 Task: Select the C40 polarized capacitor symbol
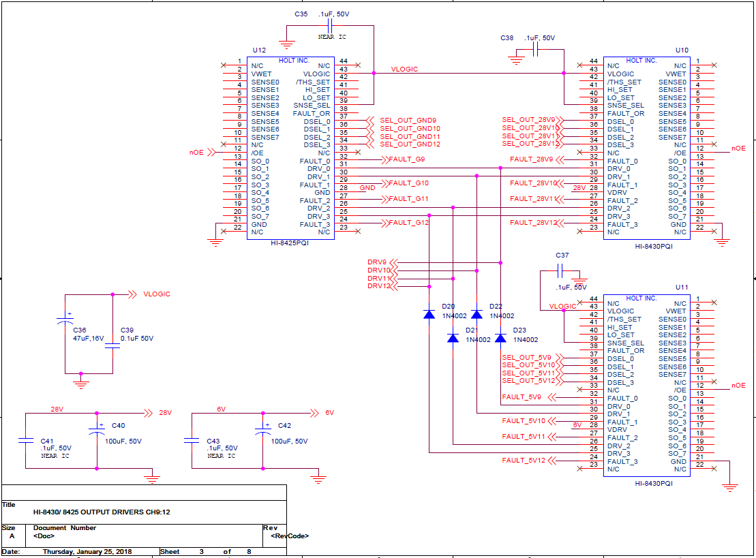tap(97, 430)
